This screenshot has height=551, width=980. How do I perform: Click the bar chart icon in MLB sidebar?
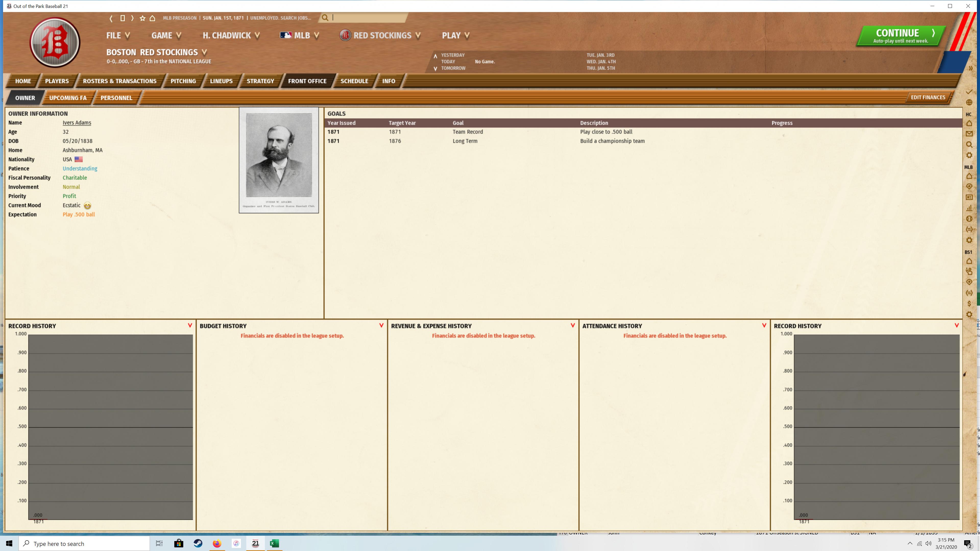click(969, 208)
